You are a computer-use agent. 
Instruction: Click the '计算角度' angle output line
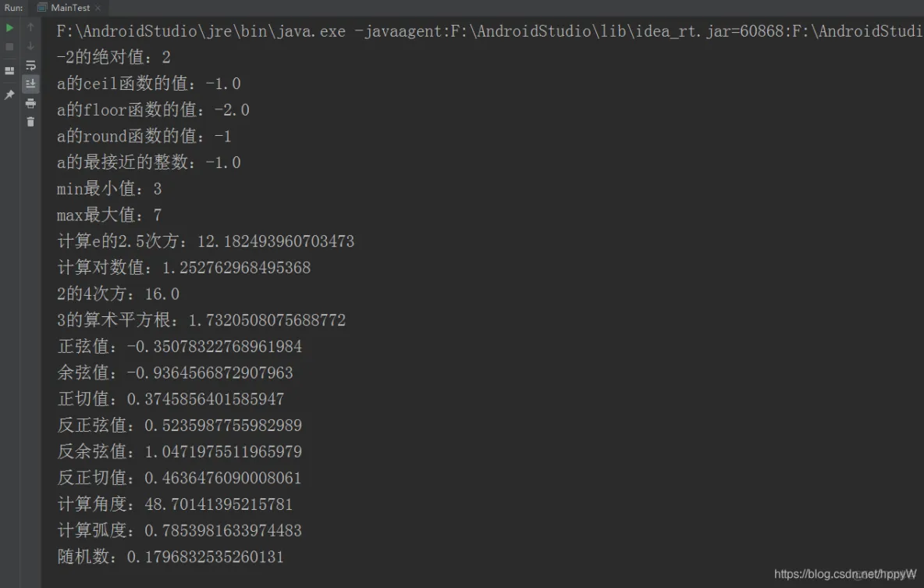coord(175,504)
